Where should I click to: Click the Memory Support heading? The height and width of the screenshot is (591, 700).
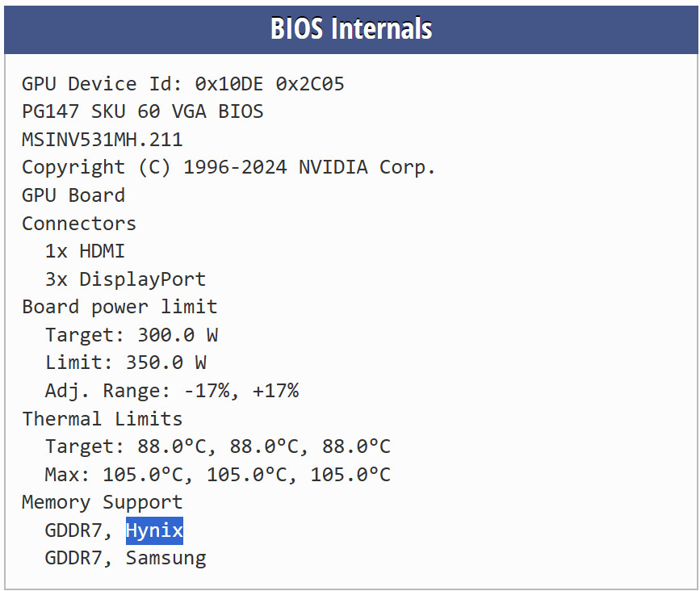point(103,503)
